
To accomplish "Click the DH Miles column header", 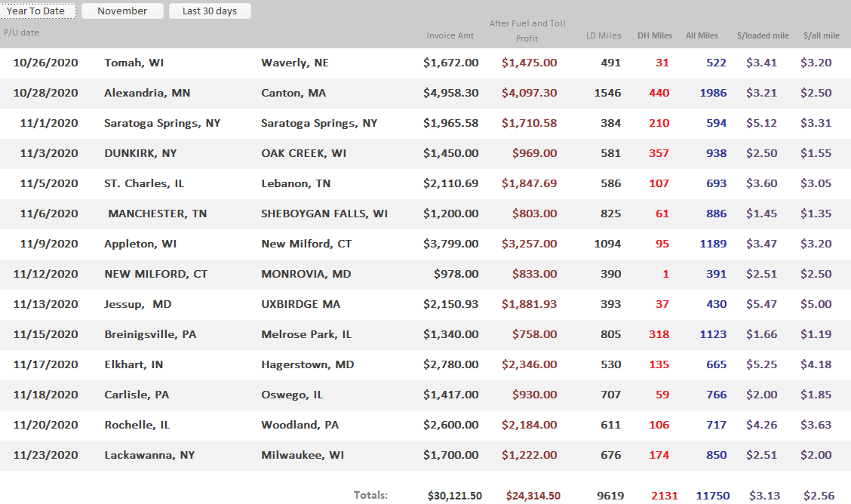I will (654, 35).
